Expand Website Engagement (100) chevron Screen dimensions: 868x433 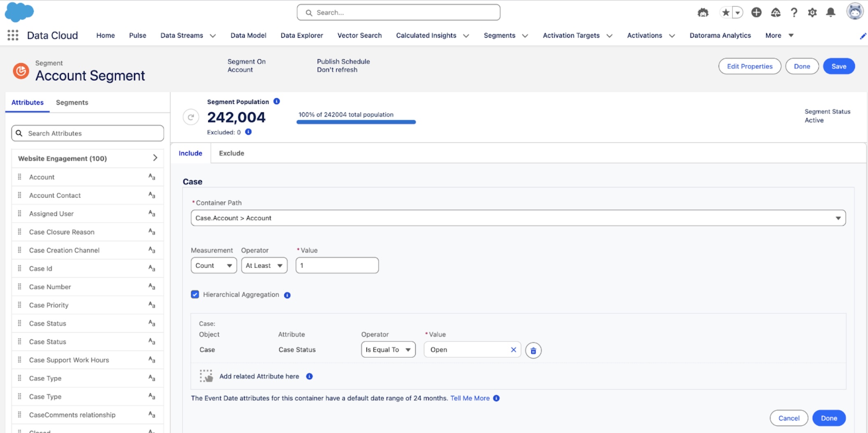[155, 158]
